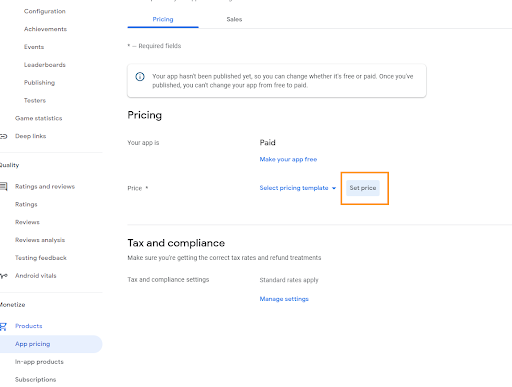The height and width of the screenshot is (387, 512).
Task: Open Leaderboards in the sidebar
Action: click(45, 65)
